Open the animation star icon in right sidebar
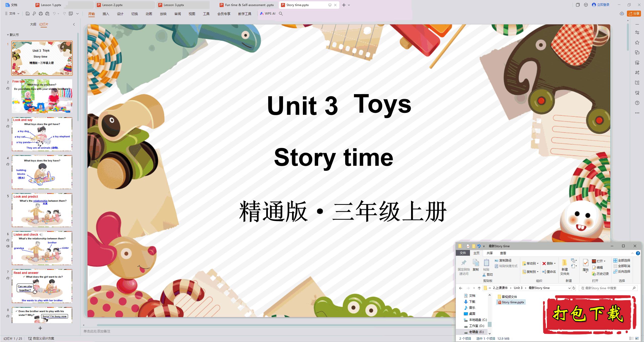644x342 pixels. (x=637, y=42)
